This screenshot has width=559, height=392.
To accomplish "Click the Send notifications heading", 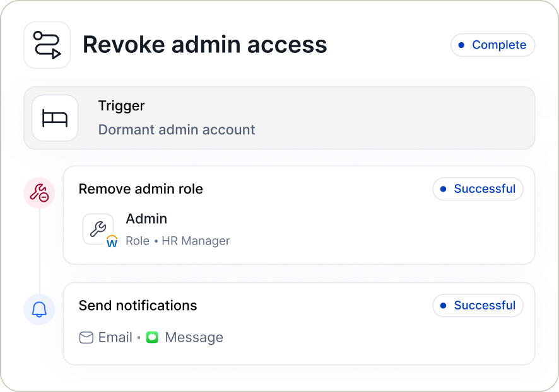I will 138,306.
